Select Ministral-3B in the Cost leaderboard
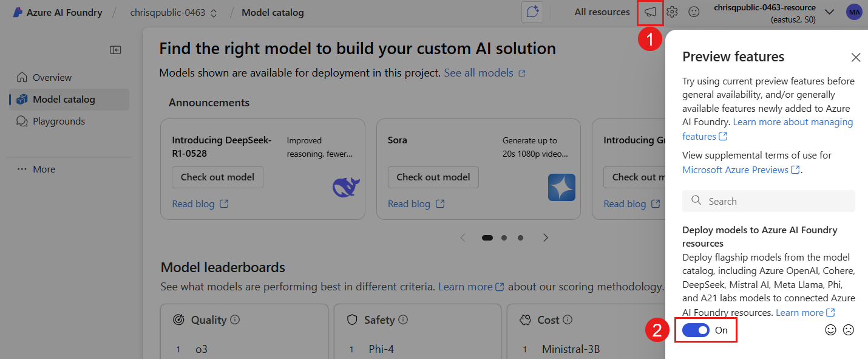The image size is (868, 359). pos(570,349)
